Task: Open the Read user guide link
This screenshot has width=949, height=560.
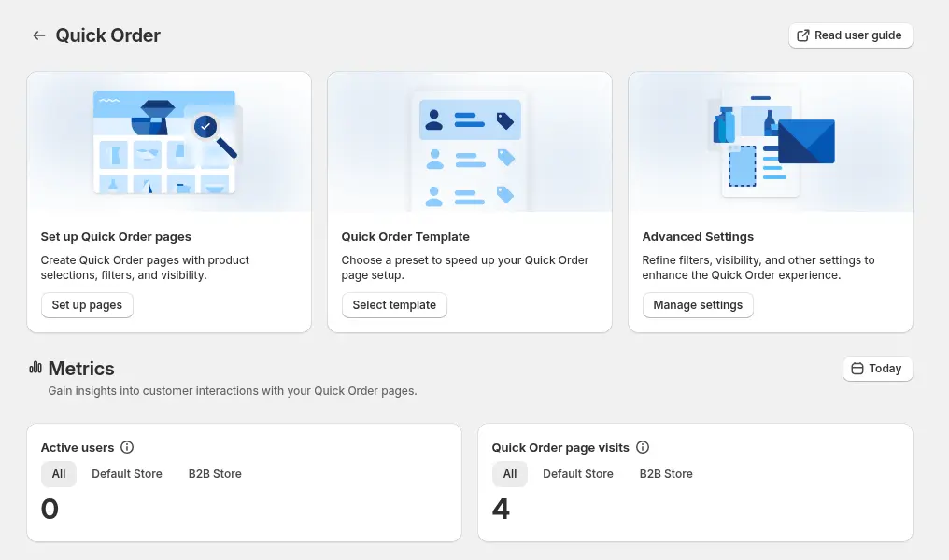Action: tap(850, 35)
